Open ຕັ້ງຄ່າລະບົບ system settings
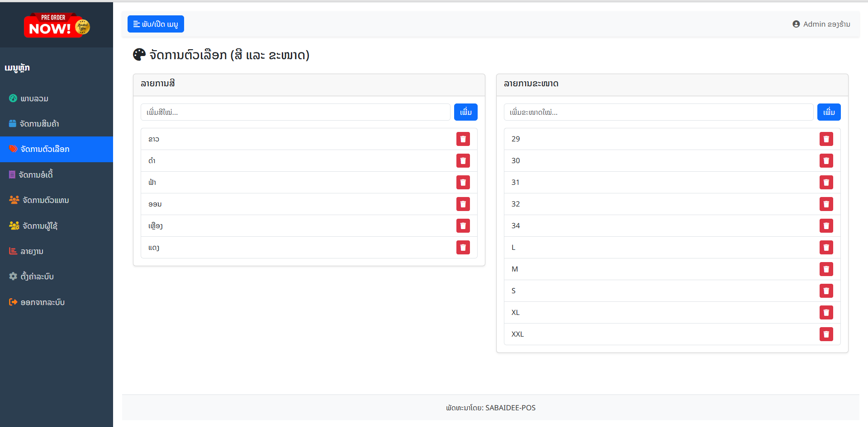The height and width of the screenshot is (427, 868). click(x=37, y=277)
